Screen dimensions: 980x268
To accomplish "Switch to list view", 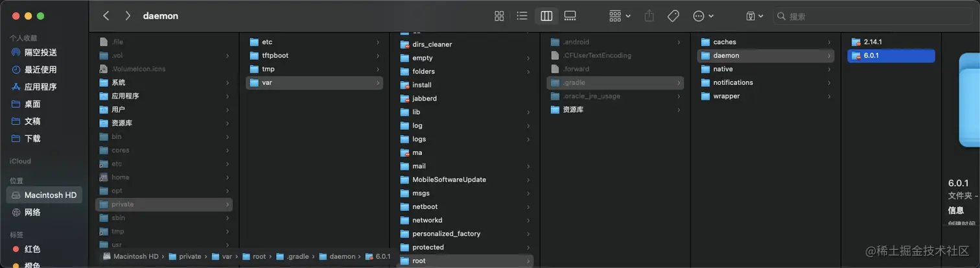I will click(x=522, y=16).
